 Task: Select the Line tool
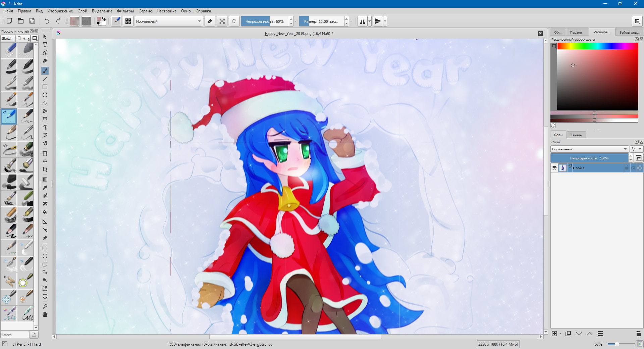tap(45, 79)
